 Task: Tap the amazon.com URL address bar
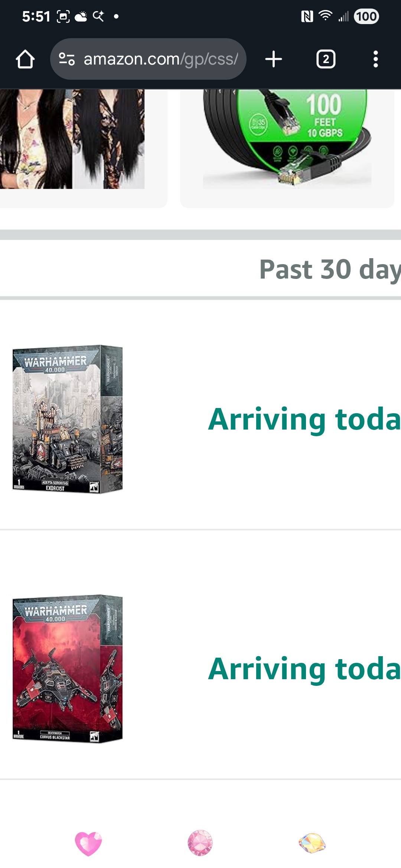click(148, 59)
